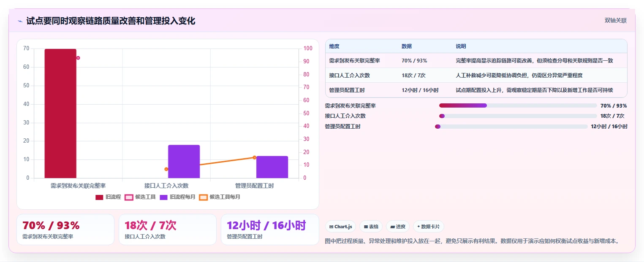
Task: Click the footer note starting with 图中把过程质量
Action: pyautogui.click(x=473, y=241)
